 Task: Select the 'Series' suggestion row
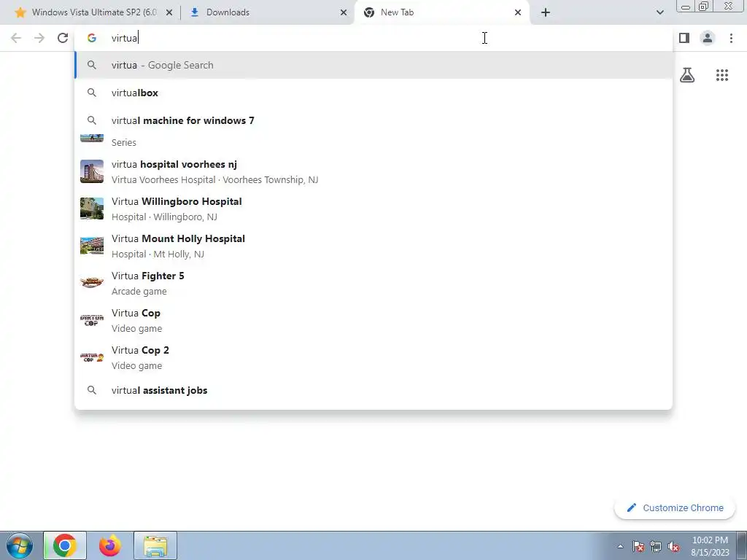click(x=373, y=142)
